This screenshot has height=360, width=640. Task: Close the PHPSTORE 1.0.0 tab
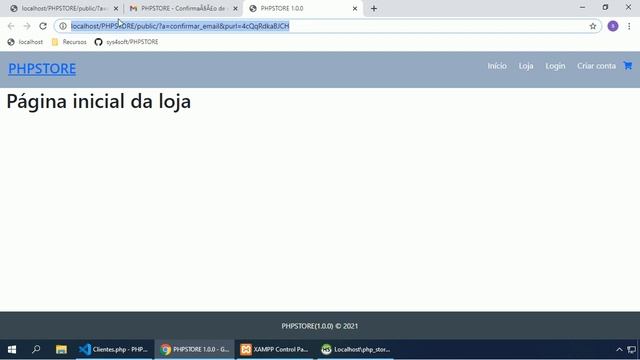click(355, 8)
